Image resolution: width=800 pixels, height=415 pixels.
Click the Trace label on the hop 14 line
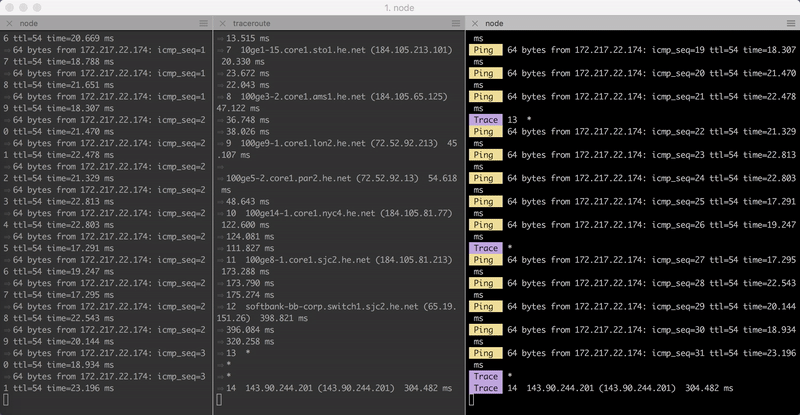[x=486, y=388]
